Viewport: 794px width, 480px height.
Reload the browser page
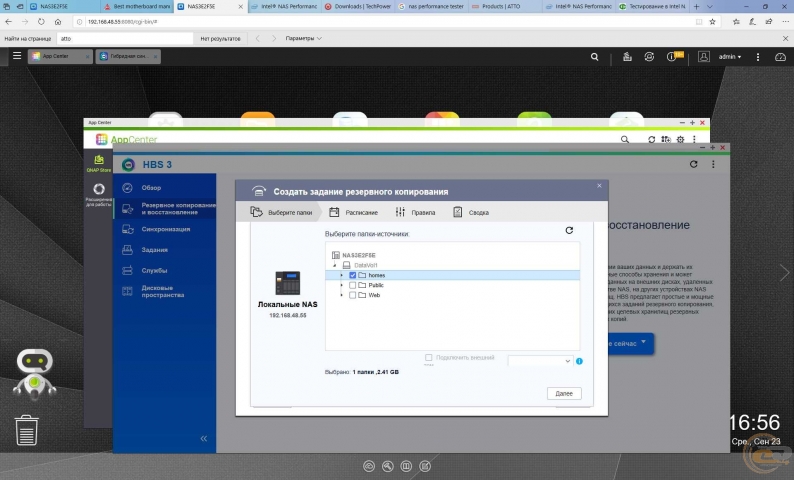point(41,22)
